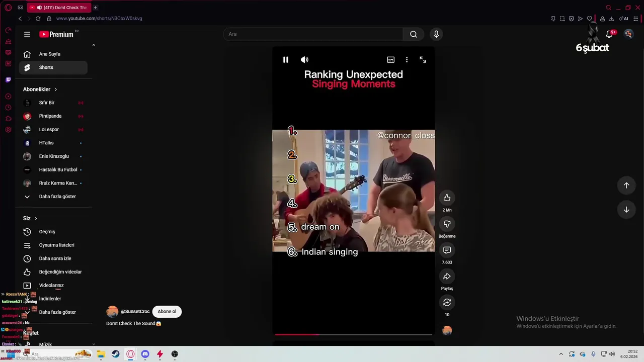644x362 pixels.
Task: Focus the YouTube Ara search field
Action: tap(313, 34)
